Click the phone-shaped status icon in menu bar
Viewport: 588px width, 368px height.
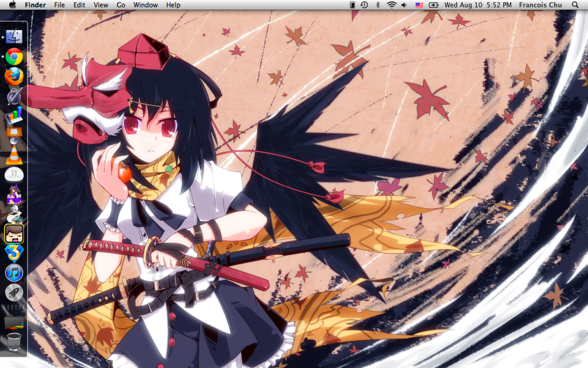353,5
